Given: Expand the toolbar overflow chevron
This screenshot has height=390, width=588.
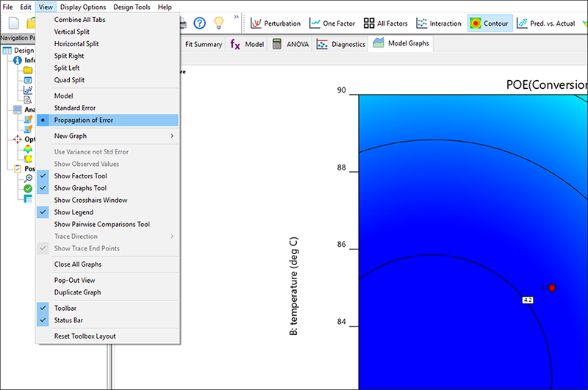Looking at the screenshot, I should [x=235, y=17].
